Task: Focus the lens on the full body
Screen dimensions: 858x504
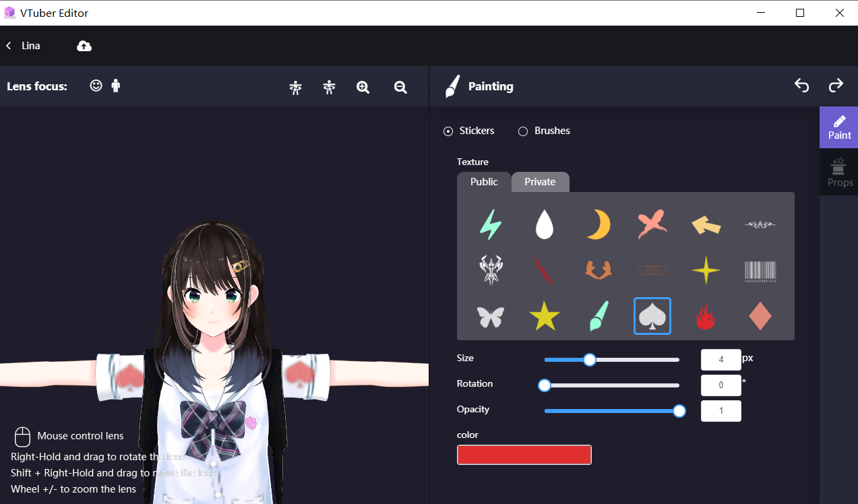Action: pyautogui.click(x=115, y=86)
